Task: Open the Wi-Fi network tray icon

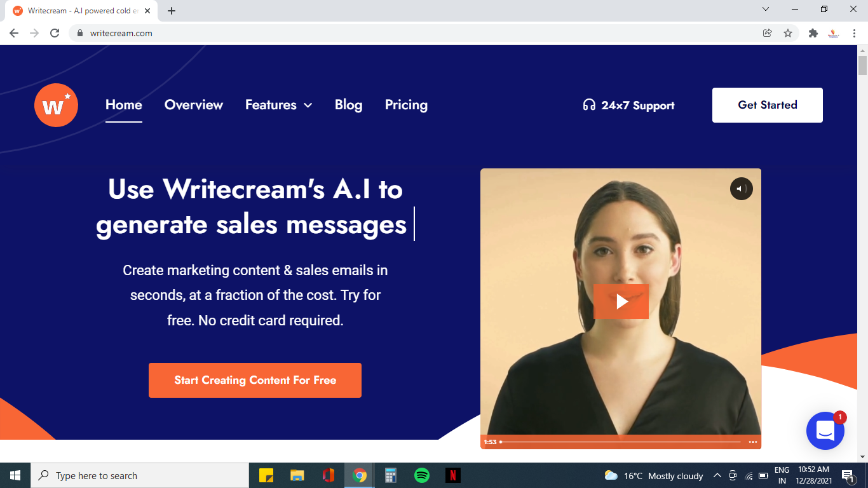Action: tap(749, 475)
